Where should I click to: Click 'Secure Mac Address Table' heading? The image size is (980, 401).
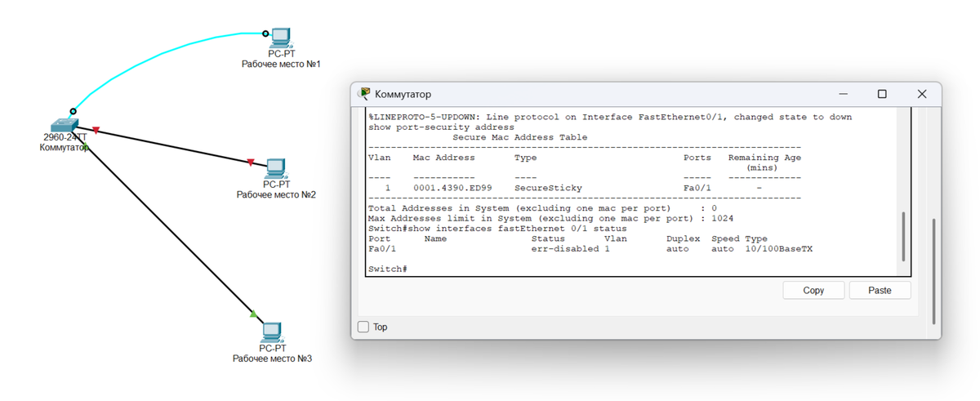tap(519, 137)
